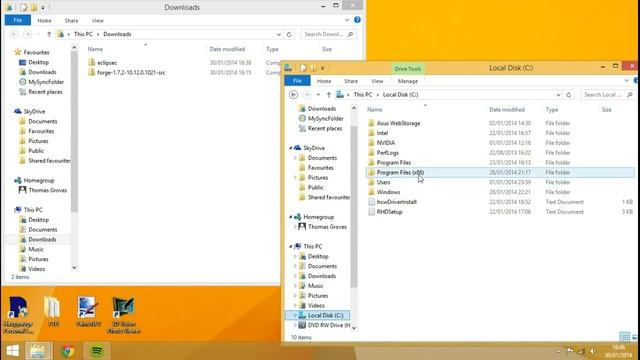640x360 pixels.
Task: Collapse Homegroup tree in Local Disk window
Action: 291,217
